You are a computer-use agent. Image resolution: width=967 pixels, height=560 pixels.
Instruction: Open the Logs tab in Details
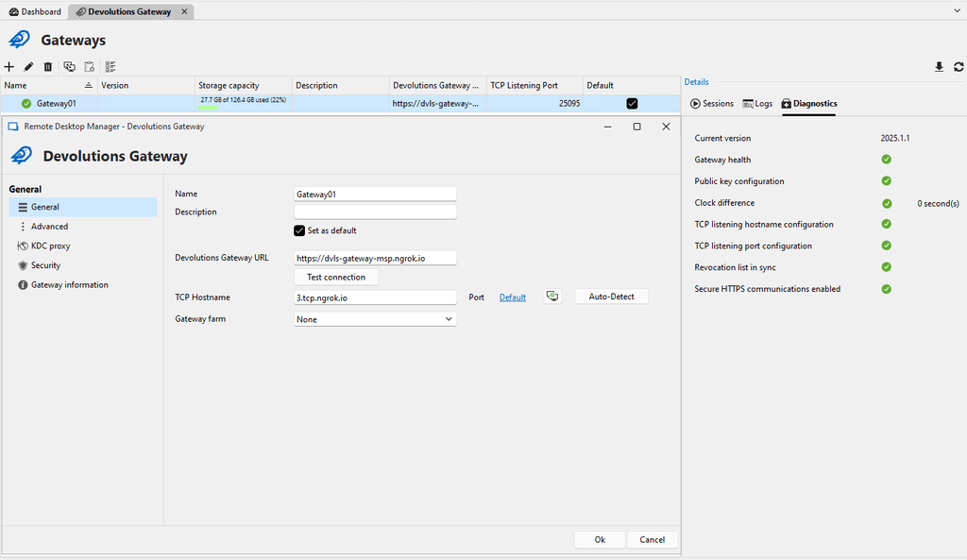pyautogui.click(x=757, y=104)
